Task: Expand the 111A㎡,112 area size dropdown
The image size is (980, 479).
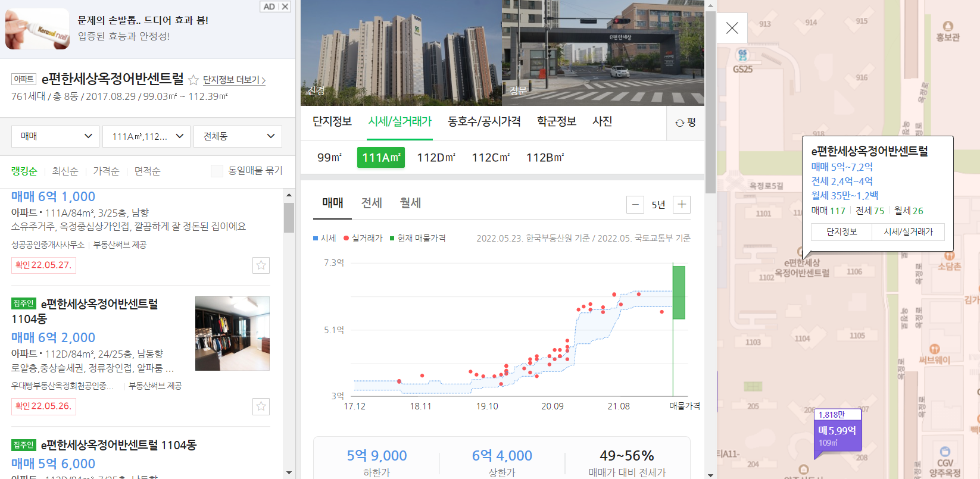Action: click(146, 136)
